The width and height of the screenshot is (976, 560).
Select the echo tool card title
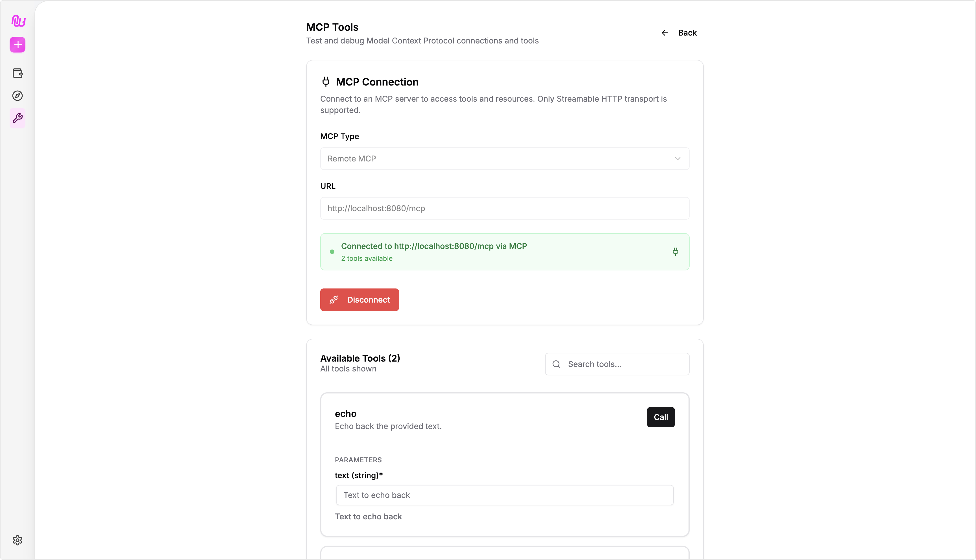coord(345,414)
